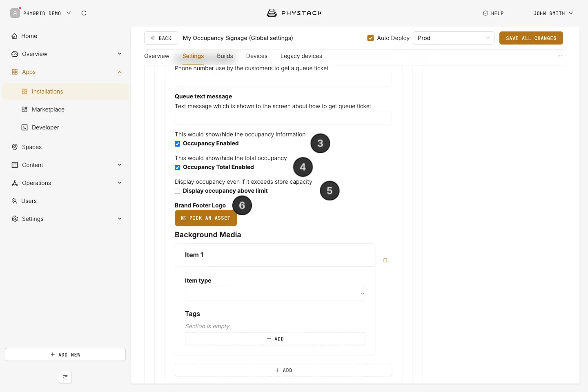Collapse the sidebar with the bottom menu icon

[65, 377]
